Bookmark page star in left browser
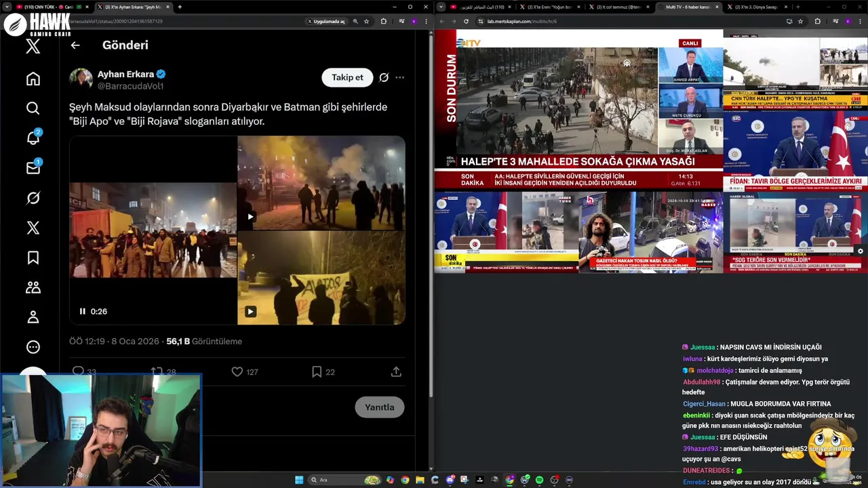Screen dimensions: 868x488 367,21
